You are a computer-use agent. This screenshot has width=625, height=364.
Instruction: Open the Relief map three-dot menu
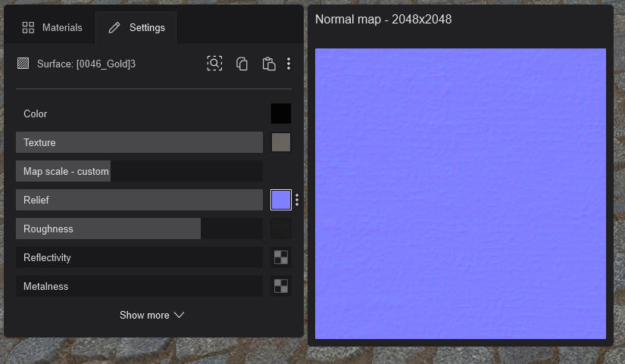point(297,200)
